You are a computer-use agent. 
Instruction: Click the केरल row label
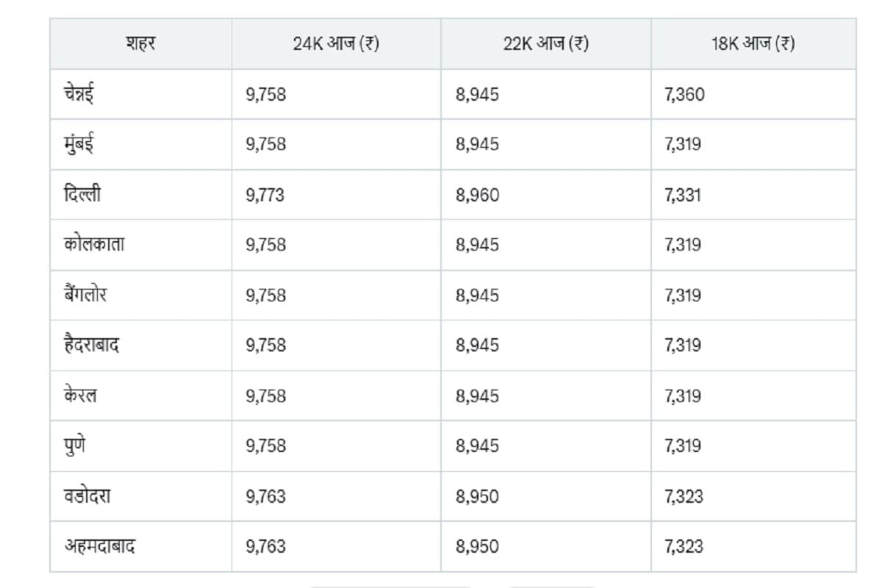click(x=80, y=396)
